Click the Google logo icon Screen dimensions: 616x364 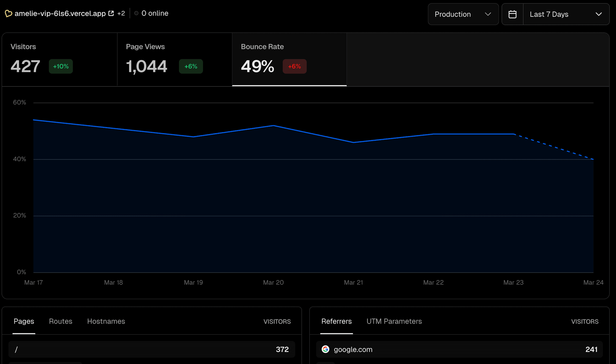tap(325, 349)
